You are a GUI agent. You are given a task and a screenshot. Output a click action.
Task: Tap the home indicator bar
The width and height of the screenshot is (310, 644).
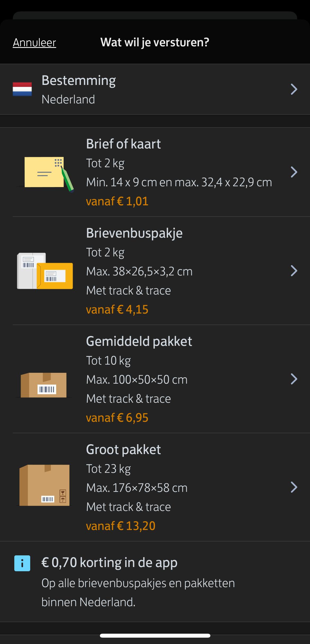tap(155, 636)
